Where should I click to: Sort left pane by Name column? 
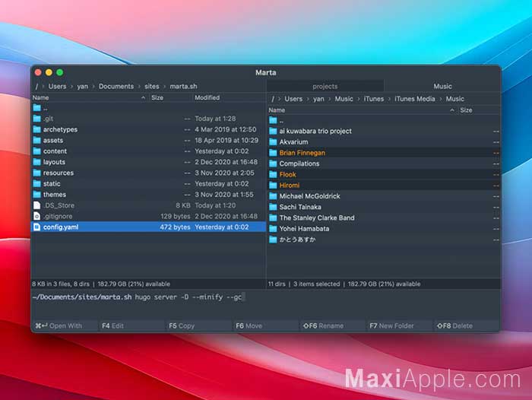pos(90,98)
